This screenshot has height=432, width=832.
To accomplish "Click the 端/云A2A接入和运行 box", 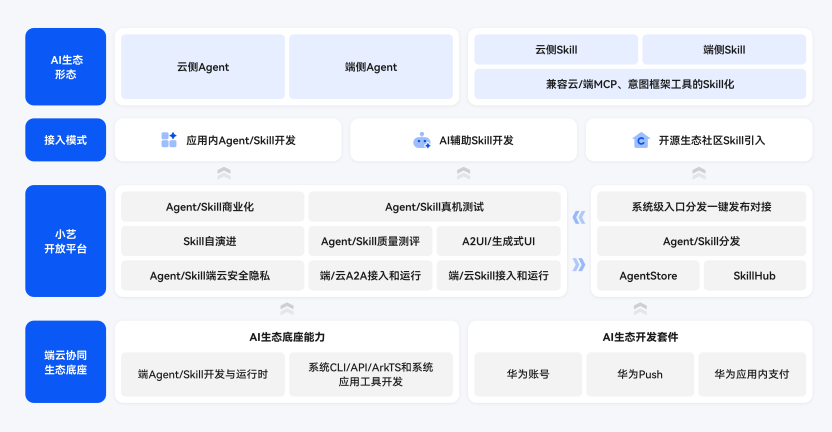I will click(x=370, y=275).
